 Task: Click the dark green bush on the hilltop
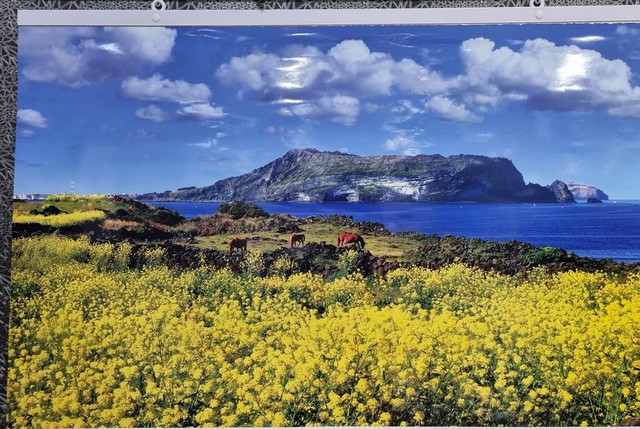(242, 210)
